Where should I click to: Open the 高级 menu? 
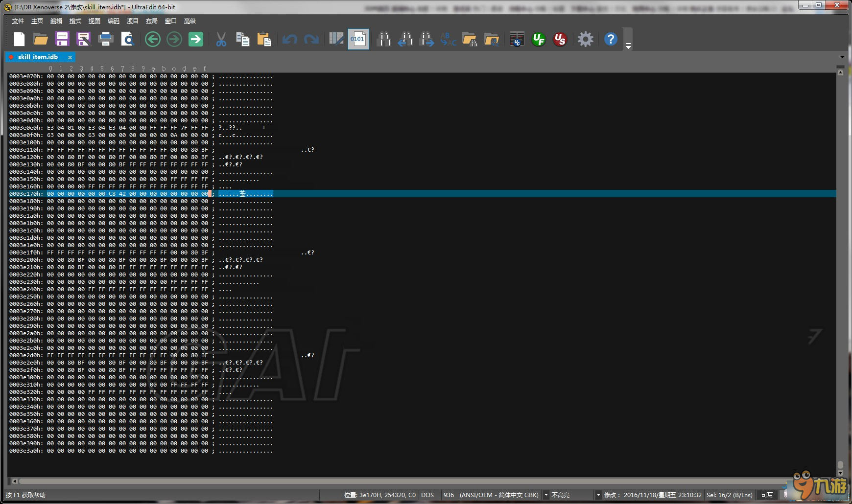click(190, 21)
